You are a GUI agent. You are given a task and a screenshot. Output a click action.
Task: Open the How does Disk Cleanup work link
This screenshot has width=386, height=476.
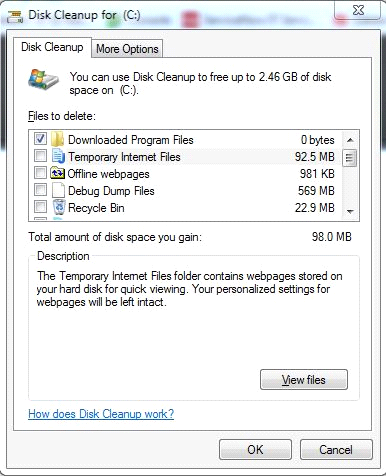tap(101, 414)
